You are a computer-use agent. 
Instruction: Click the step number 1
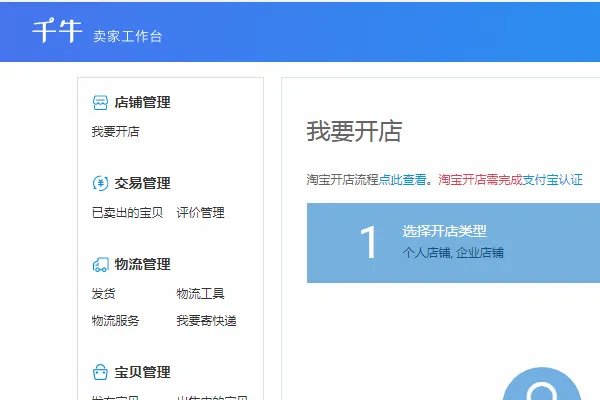coord(368,242)
